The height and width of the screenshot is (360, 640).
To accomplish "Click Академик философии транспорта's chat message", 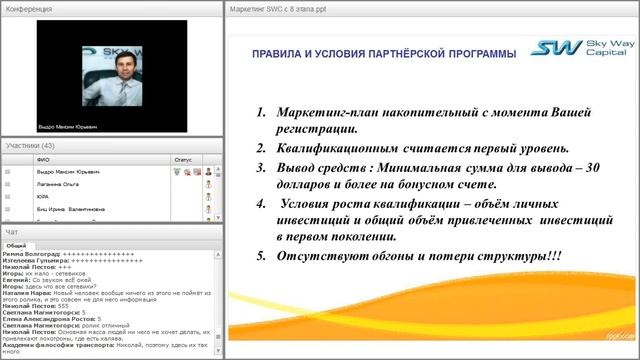I will (105, 348).
